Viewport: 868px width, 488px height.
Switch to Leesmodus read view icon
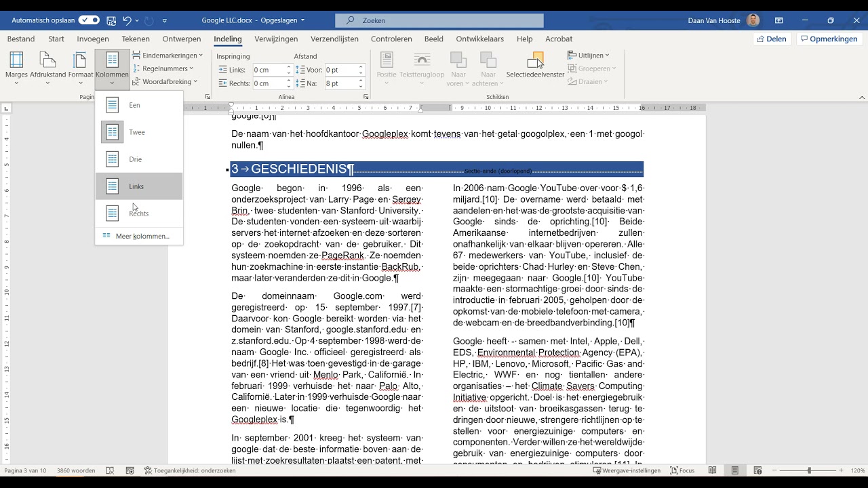712,470
